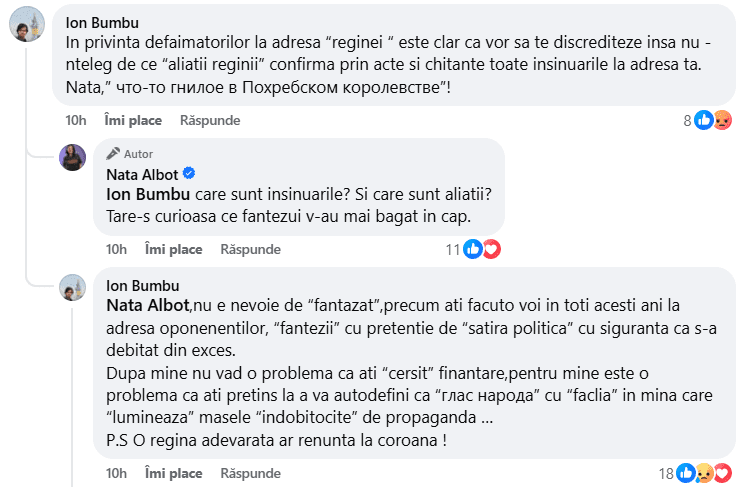Toggle Îmi place on Nata Albot's reply
The image size is (745, 487).
coord(173,249)
